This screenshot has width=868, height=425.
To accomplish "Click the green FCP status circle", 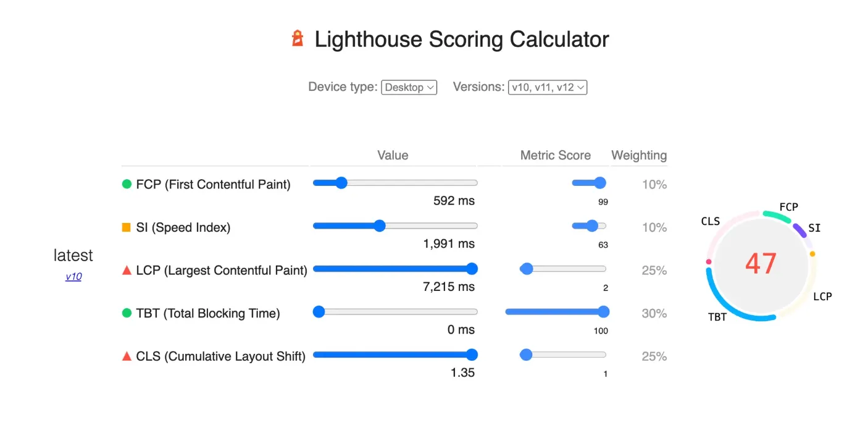I will [x=127, y=184].
